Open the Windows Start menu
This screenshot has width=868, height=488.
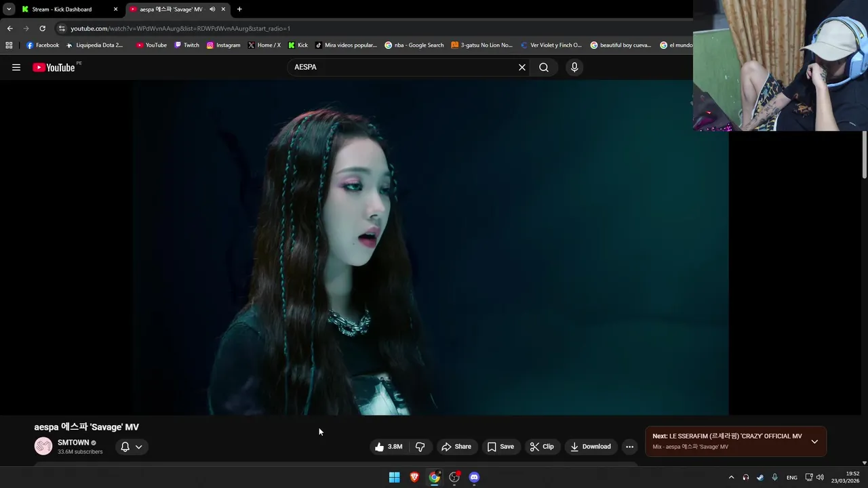click(394, 477)
